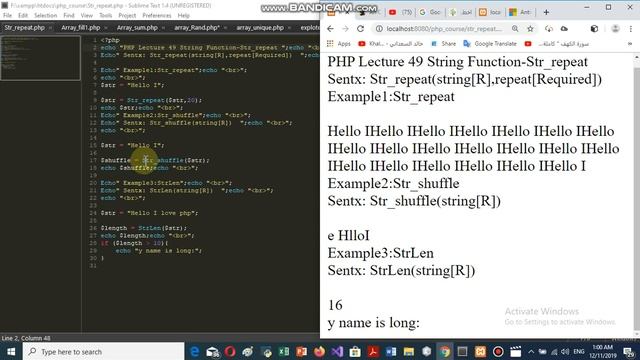This screenshot has height=360, width=640.
Task: Open the Windows Start menu
Action: click(11, 351)
